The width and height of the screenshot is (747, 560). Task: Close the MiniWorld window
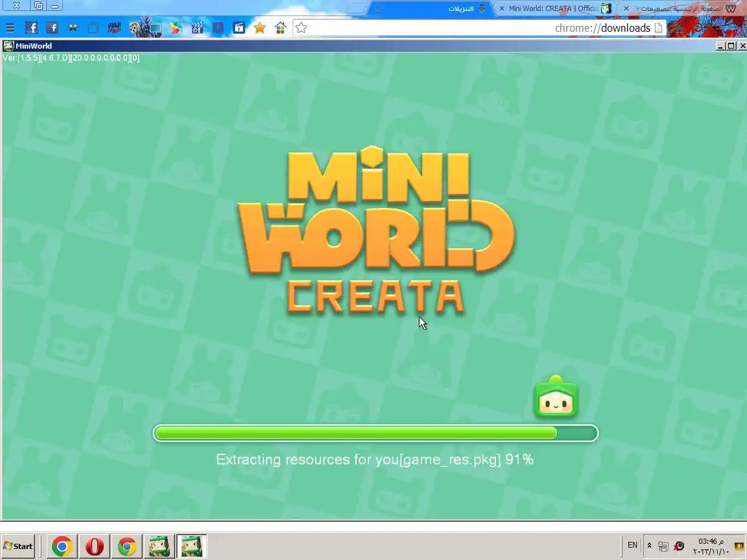[742, 46]
